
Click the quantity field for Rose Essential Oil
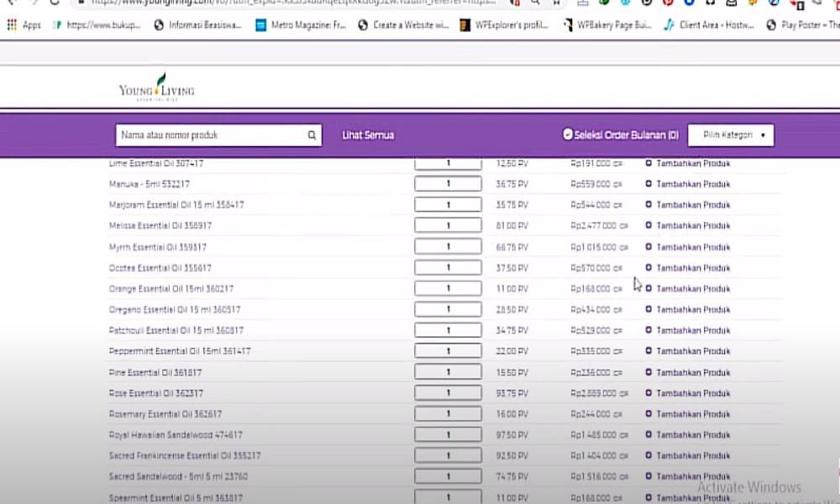tap(448, 393)
